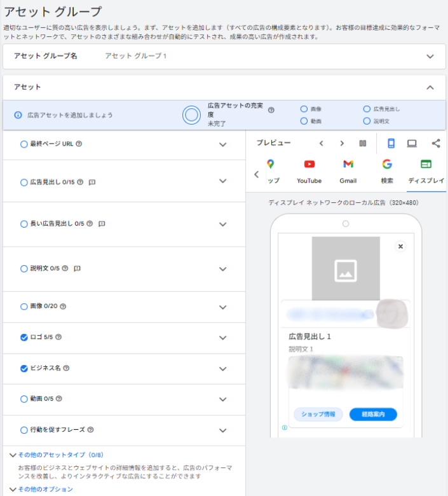Click the 経路案内 button in preview
The image size is (448, 496).
(x=373, y=415)
